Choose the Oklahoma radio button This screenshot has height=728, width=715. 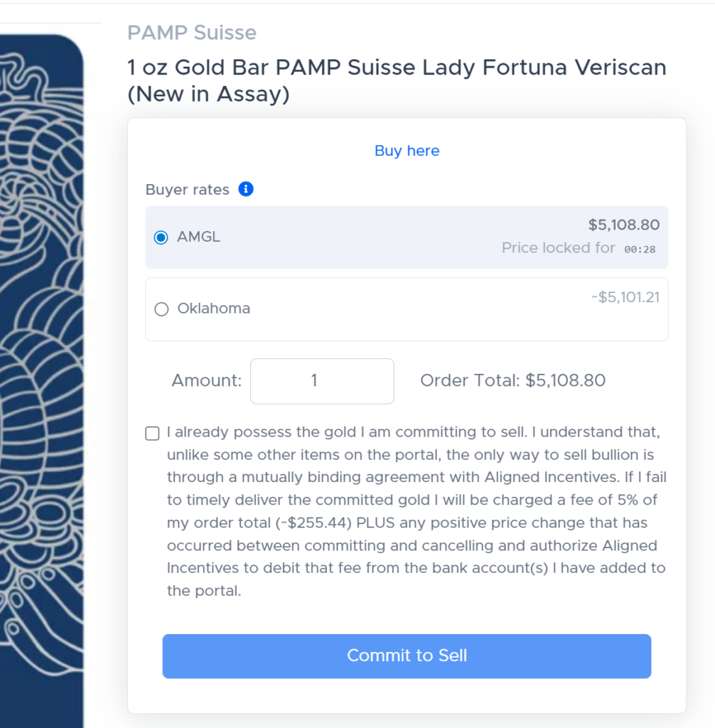161,309
